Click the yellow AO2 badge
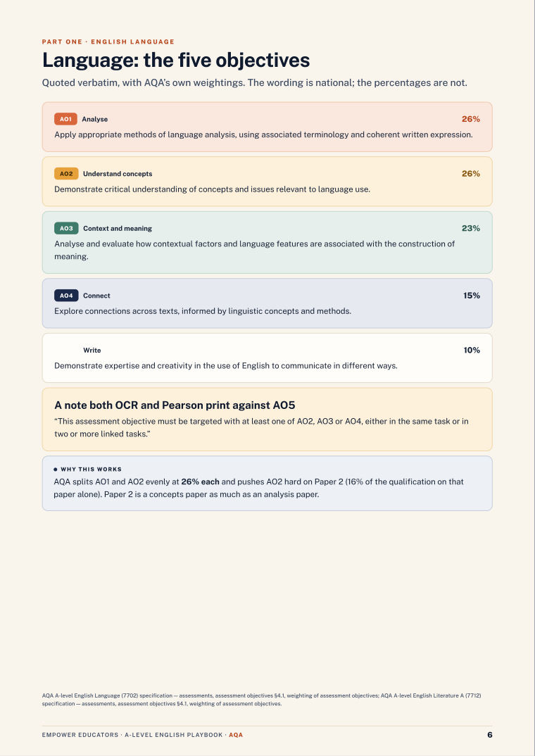The image size is (535, 756). click(x=66, y=174)
